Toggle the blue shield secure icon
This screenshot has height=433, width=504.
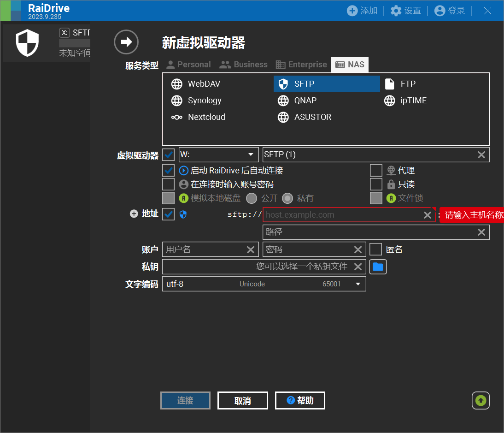pyautogui.click(x=183, y=214)
